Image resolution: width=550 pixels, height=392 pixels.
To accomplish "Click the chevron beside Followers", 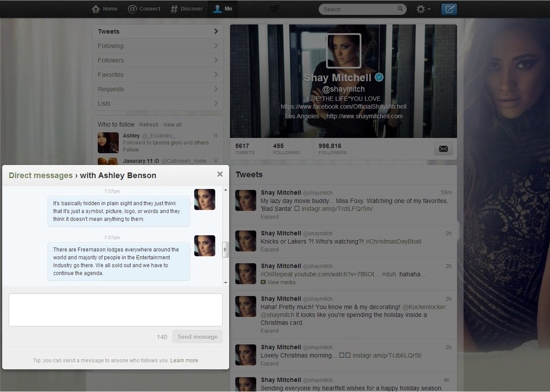I will (x=216, y=60).
